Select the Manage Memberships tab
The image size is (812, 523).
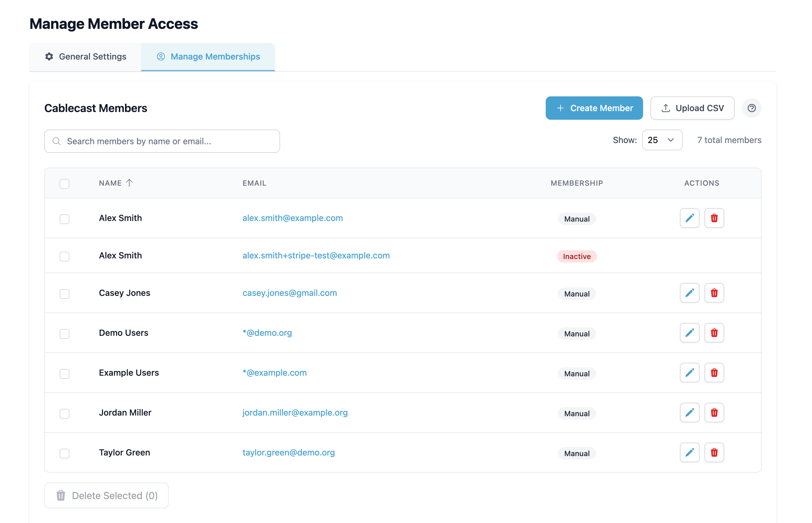[x=208, y=57]
